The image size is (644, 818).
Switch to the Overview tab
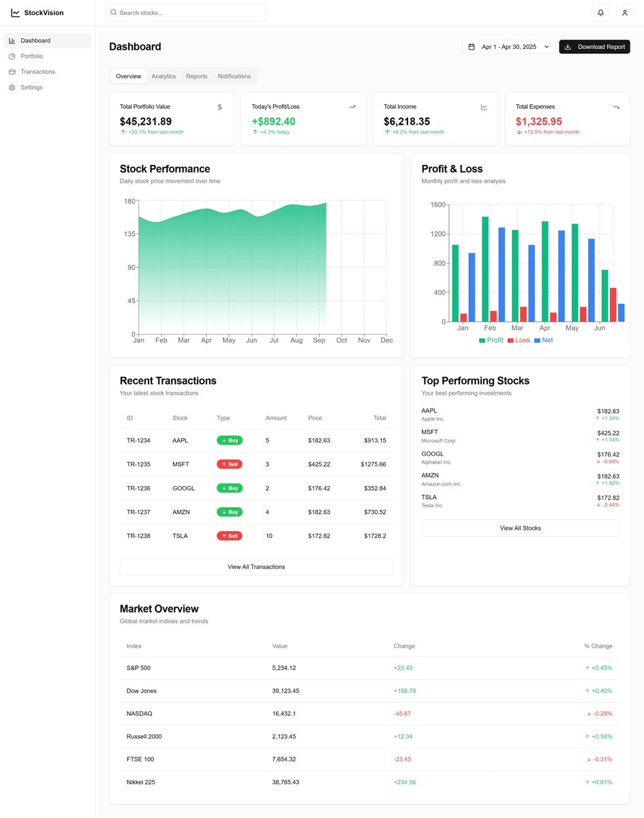click(128, 76)
